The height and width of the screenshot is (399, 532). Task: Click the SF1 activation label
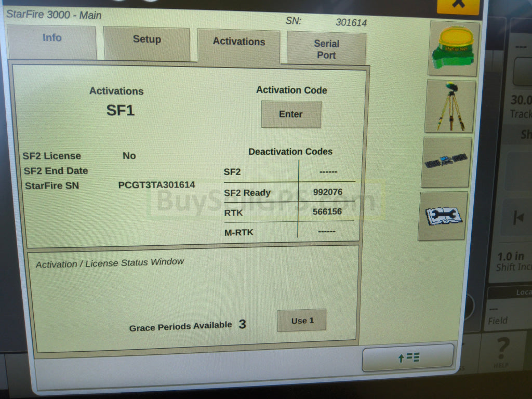tap(121, 110)
